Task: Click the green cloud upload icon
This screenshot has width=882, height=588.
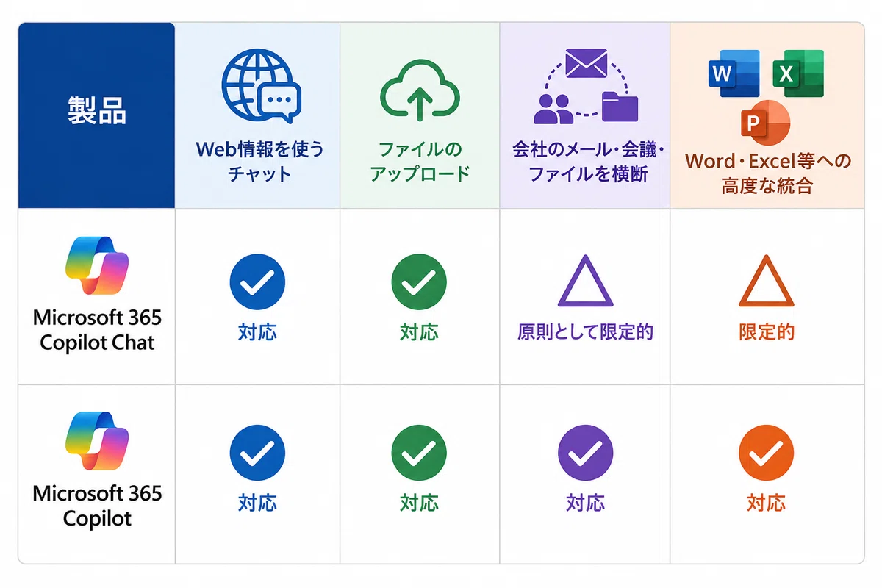Action: (420, 90)
